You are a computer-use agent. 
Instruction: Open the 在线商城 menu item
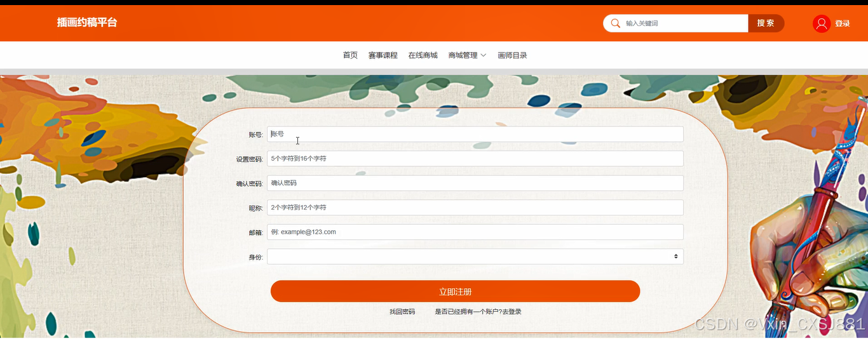[x=423, y=55]
